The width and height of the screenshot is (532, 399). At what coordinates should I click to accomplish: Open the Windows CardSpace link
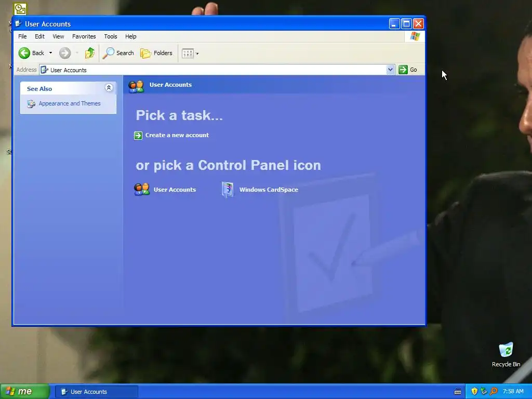[x=269, y=190]
